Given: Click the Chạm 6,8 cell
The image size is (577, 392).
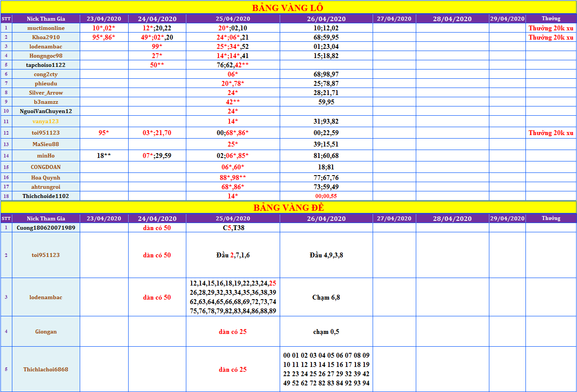Looking at the screenshot, I should pos(326,297).
